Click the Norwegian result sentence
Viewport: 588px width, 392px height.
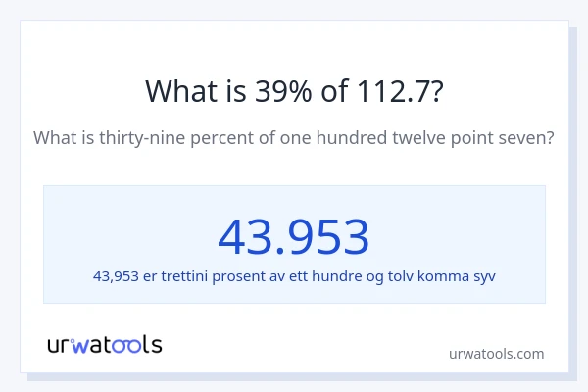294,276
